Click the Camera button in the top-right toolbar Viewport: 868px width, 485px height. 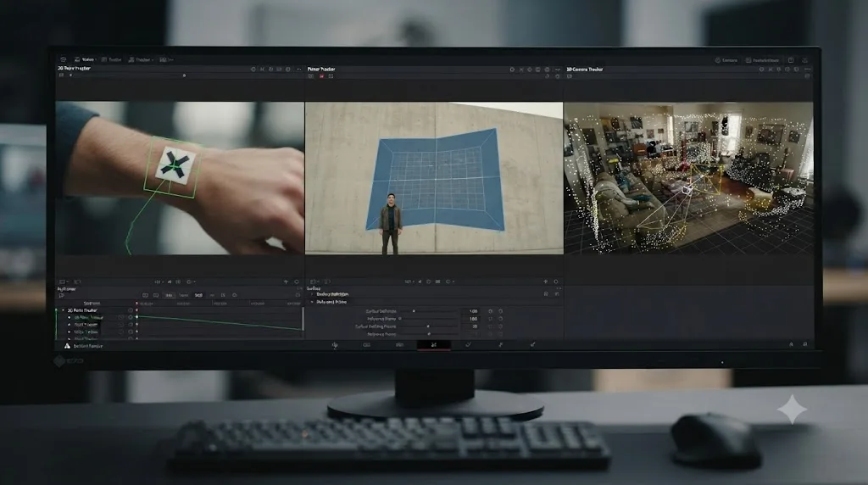[x=726, y=60]
